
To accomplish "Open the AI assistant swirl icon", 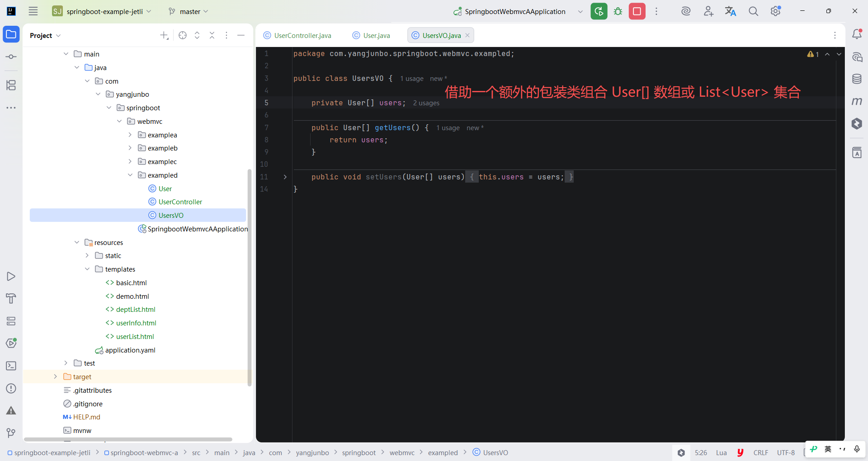I will [x=686, y=11].
